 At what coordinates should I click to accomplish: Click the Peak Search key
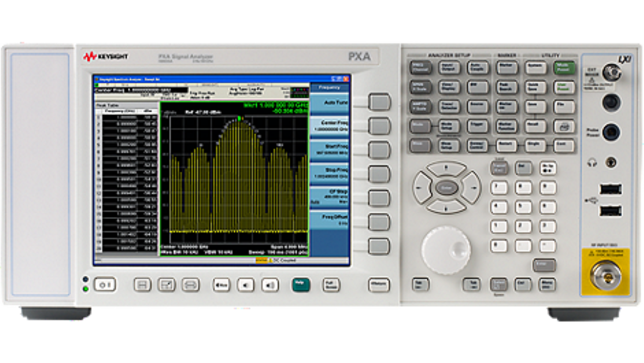pyautogui.click(x=507, y=88)
